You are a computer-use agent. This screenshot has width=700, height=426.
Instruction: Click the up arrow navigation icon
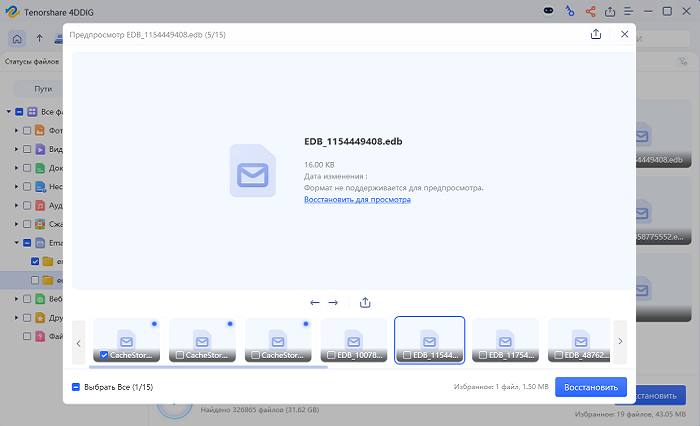tap(40, 39)
